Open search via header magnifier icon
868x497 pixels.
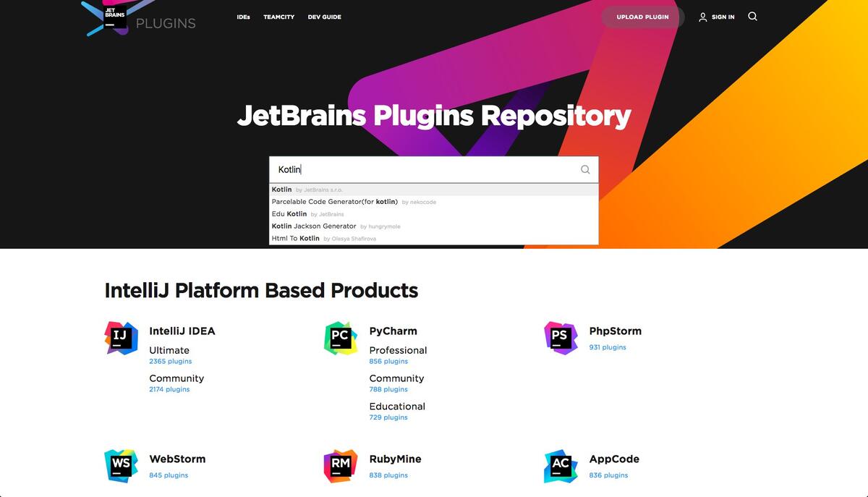point(752,17)
